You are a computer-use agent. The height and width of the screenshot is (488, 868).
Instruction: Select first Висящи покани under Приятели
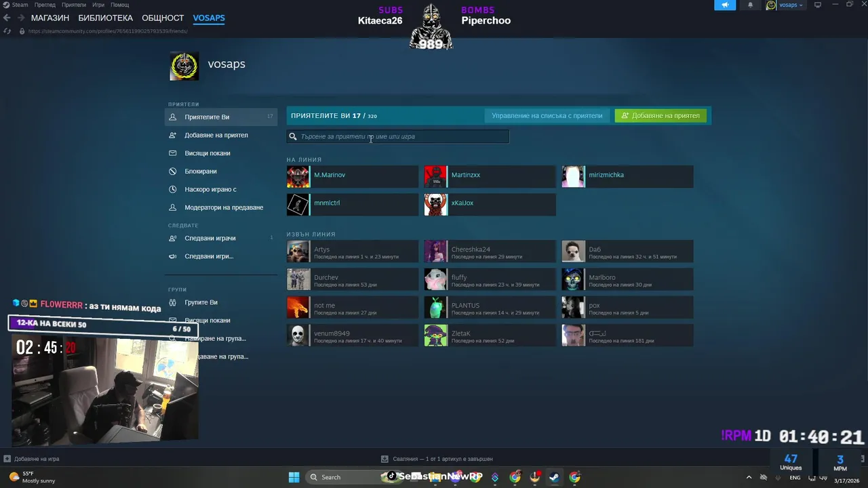pyautogui.click(x=220, y=153)
